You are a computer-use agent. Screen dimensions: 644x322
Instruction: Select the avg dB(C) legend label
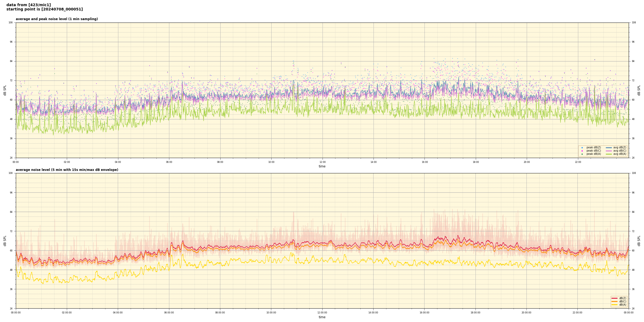pyautogui.click(x=620, y=151)
